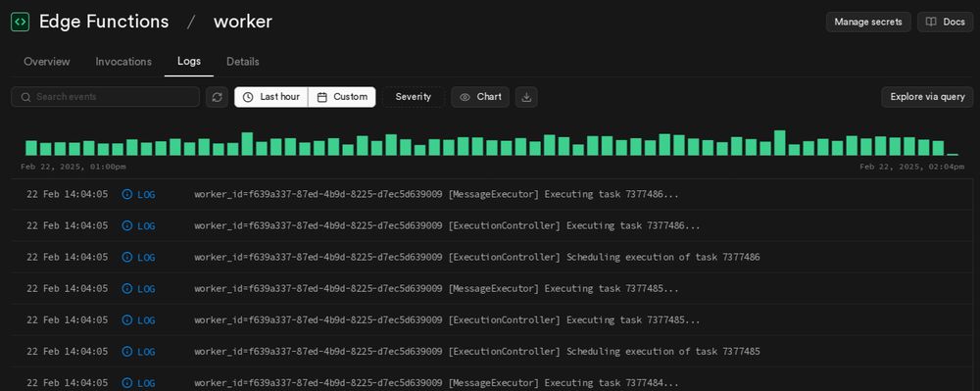The width and height of the screenshot is (980, 391).
Task: Click the Manage secrets button
Action: (x=868, y=22)
